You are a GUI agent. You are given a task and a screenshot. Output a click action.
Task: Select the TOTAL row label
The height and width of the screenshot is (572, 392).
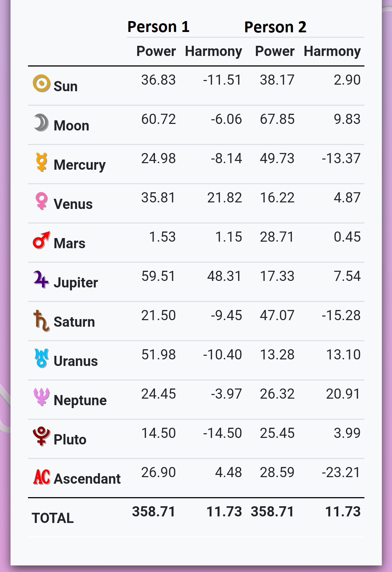tap(53, 518)
